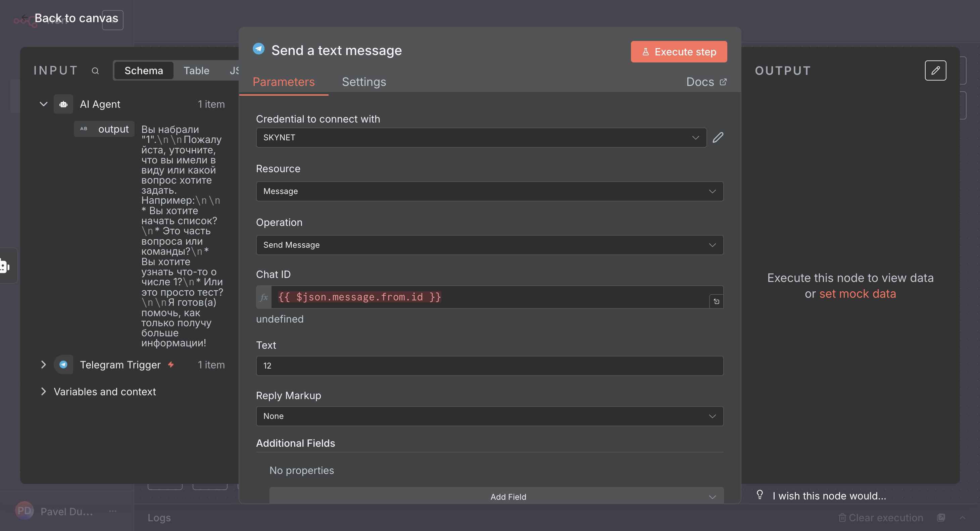
Task: Click the AI Agent robot icon
Action: pyautogui.click(x=63, y=104)
